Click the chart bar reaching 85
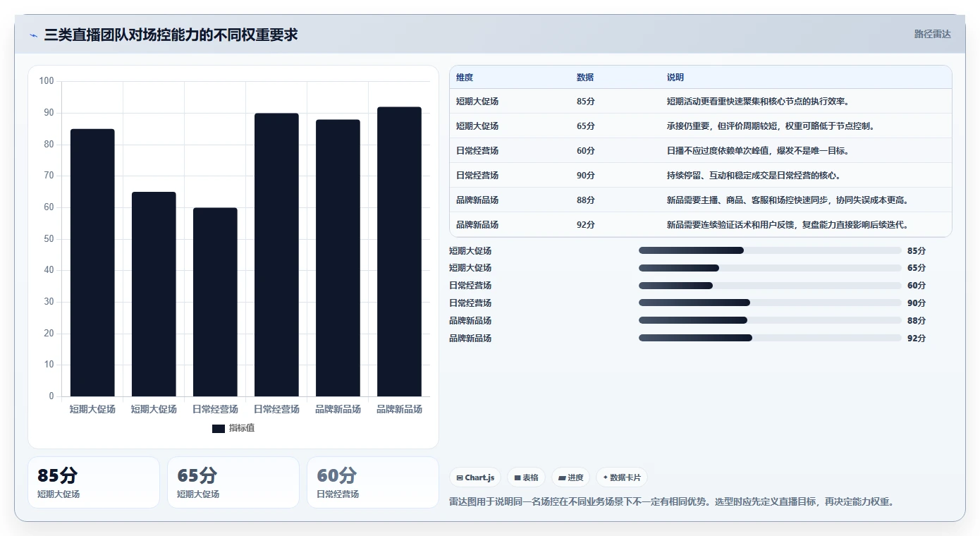 coord(92,262)
